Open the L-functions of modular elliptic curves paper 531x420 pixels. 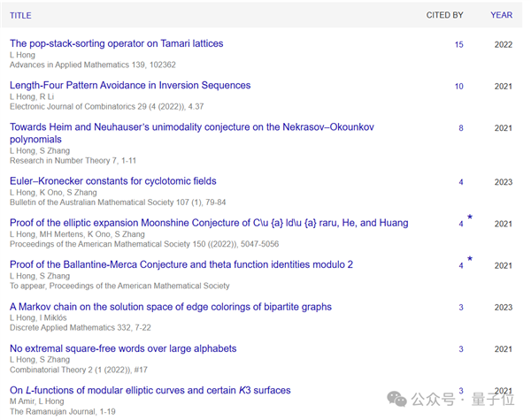point(150,390)
